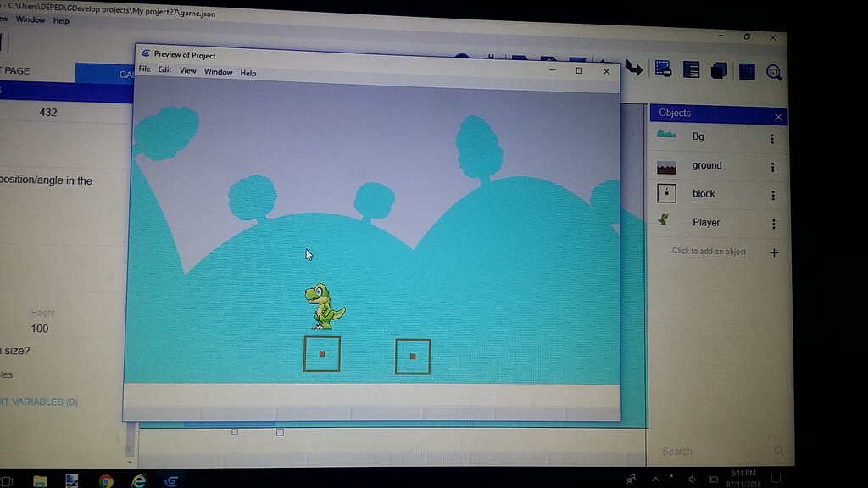Click 'Click to add an object'
Viewport: 868px width, 488px height.
pos(712,252)
